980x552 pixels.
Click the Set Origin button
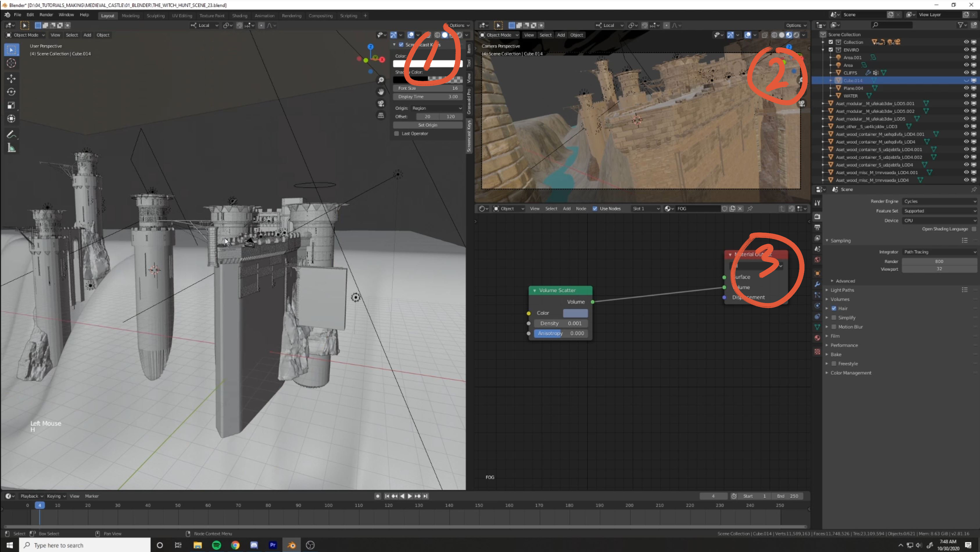coord(428,125)
